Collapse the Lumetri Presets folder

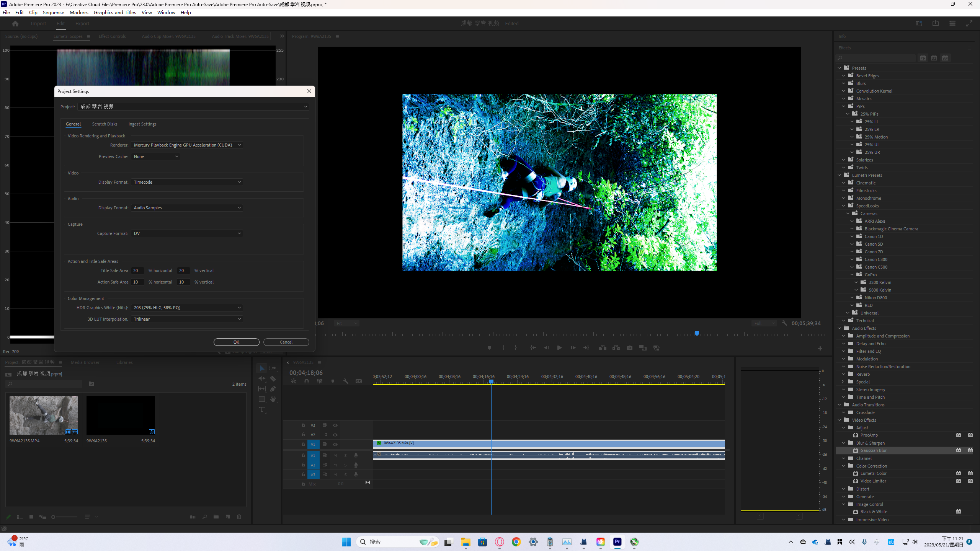coord(840,175)
